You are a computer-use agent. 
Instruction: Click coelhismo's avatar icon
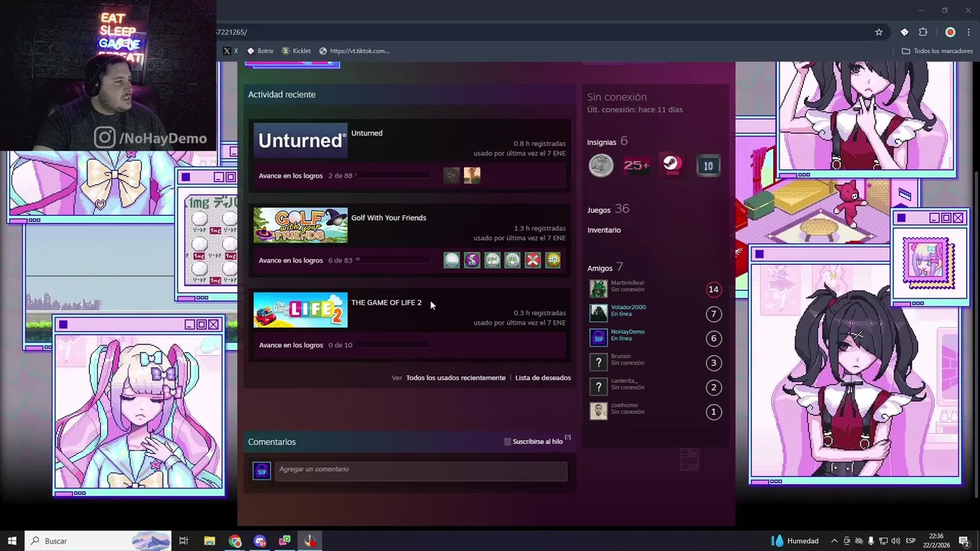tap(599, 411)
